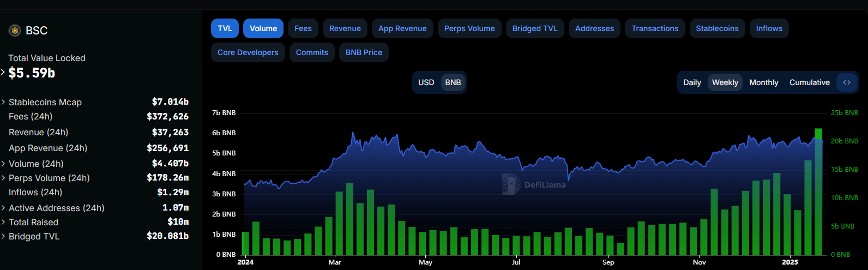Expand Total Value Locked breakdown

tap(3, 72)
